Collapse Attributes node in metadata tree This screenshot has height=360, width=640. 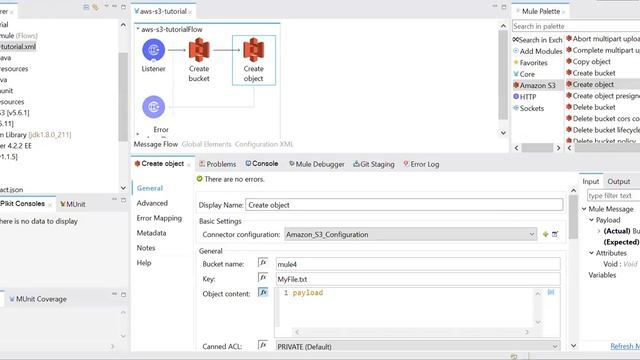coord(591,253)
